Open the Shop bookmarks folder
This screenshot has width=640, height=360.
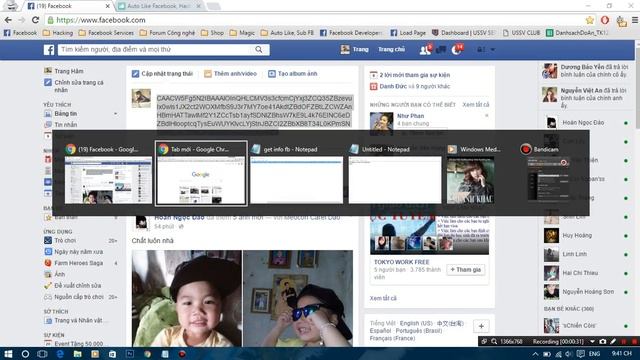212,33
